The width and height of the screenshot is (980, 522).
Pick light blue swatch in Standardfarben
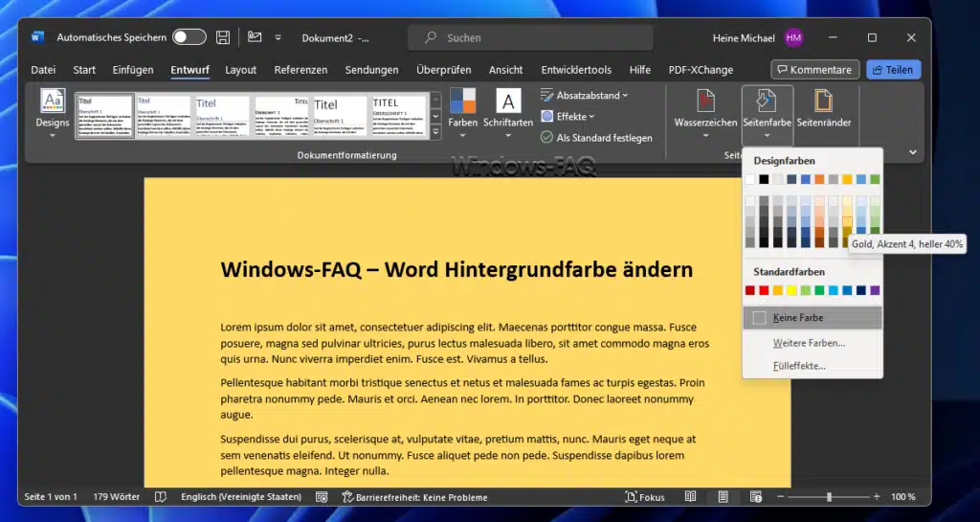834,291
